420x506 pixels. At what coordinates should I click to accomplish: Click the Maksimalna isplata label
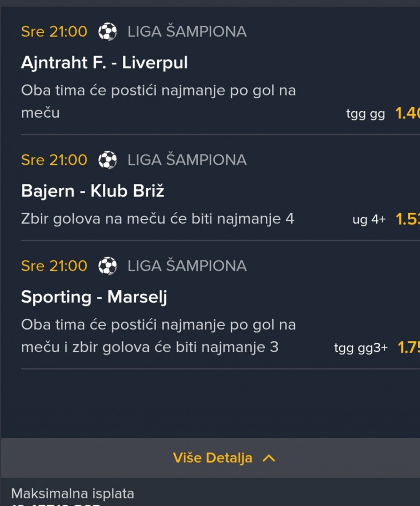pyautogui.click(x=73, y=493)
